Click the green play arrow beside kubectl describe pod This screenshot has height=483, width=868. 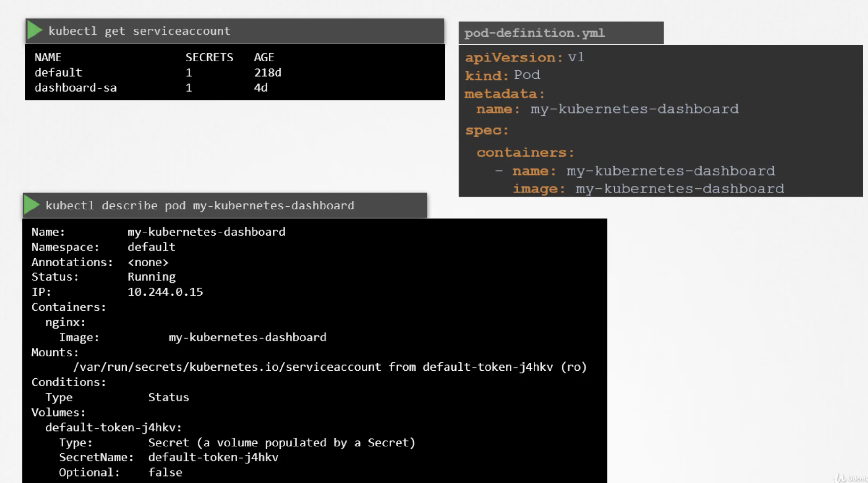click(32, 205)
